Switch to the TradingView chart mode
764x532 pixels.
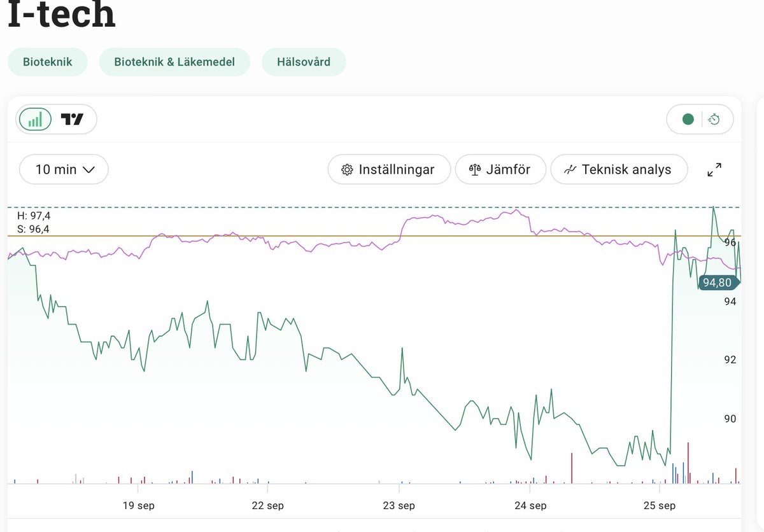pos(73,119)
